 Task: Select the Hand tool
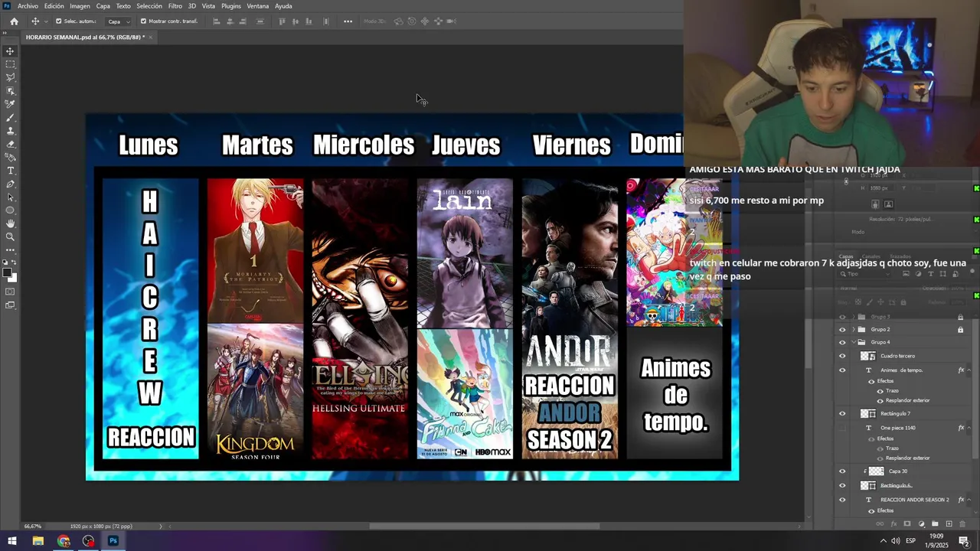click(x=10, y=223)
